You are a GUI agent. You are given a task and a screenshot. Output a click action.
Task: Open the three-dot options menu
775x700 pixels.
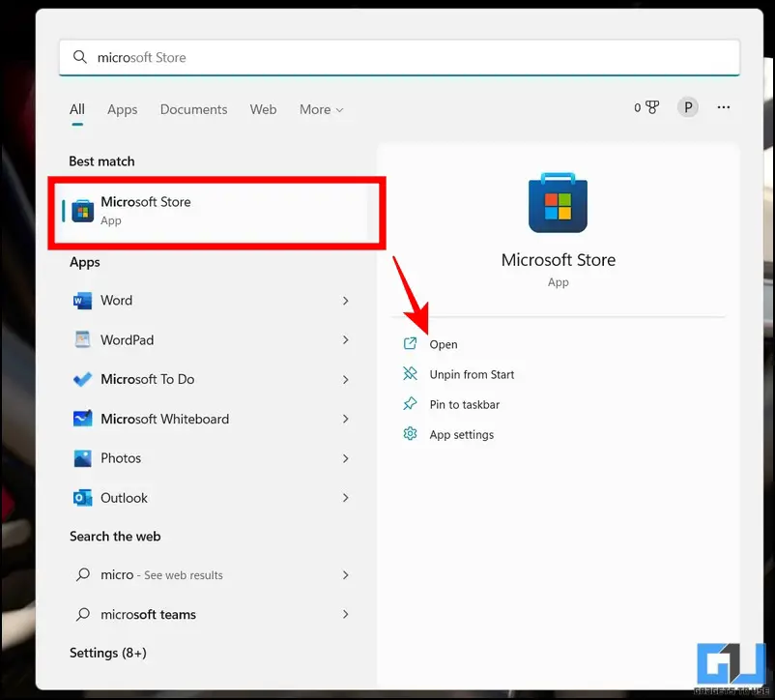coord(724,107)
